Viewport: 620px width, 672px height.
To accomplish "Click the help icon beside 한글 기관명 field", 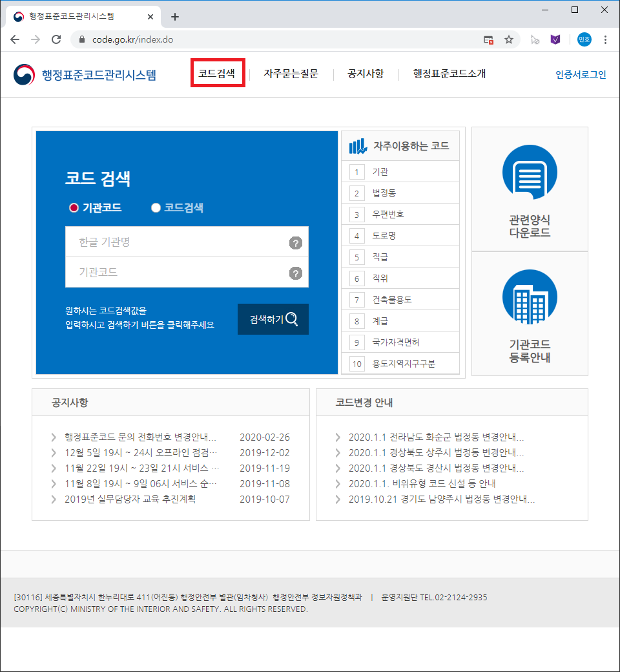I will tap(296, 244).
